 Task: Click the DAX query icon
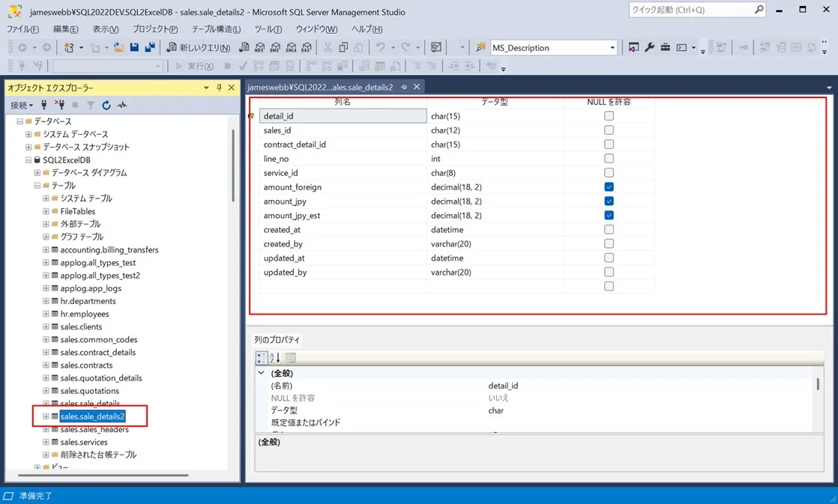click(x=307, y=47)
